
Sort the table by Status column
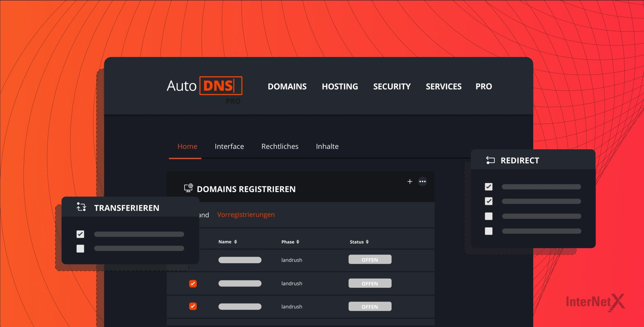click(x=359, y=242)
